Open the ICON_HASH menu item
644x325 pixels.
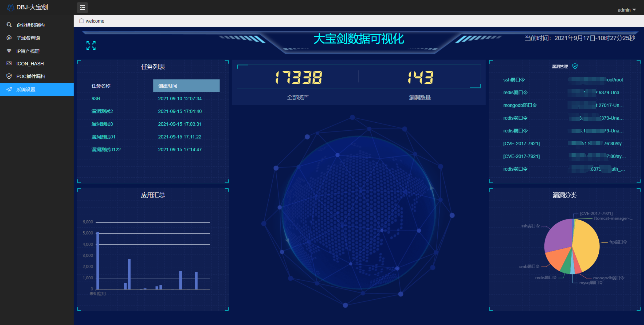(x=30, y=64)
